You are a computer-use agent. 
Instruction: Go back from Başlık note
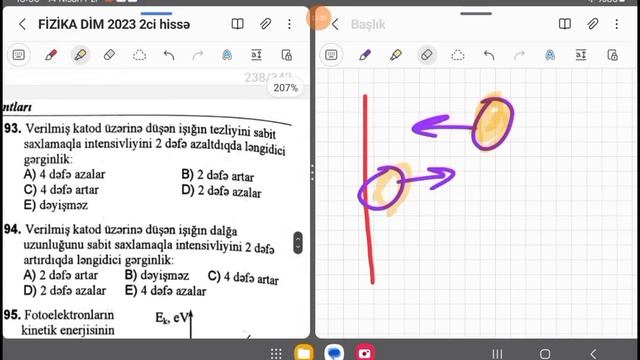pyautogui.click(x=335, y=24)
